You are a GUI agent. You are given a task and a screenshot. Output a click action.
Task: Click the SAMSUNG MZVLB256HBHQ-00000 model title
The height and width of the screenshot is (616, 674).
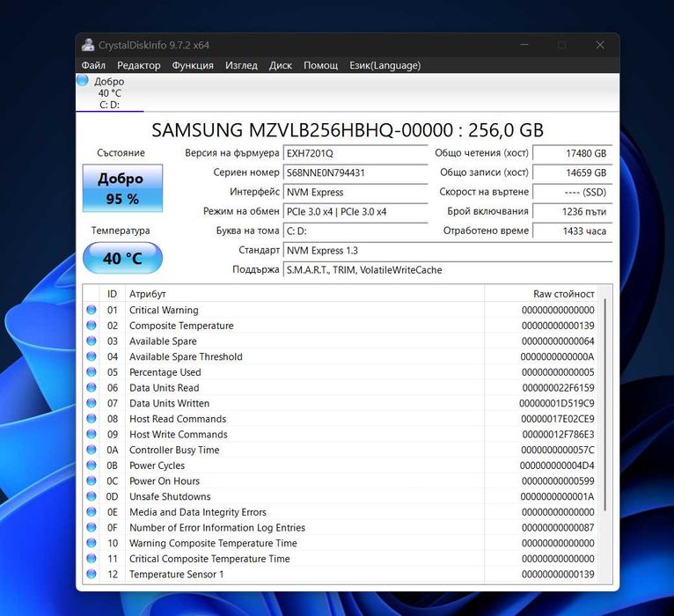pos(348,130)
